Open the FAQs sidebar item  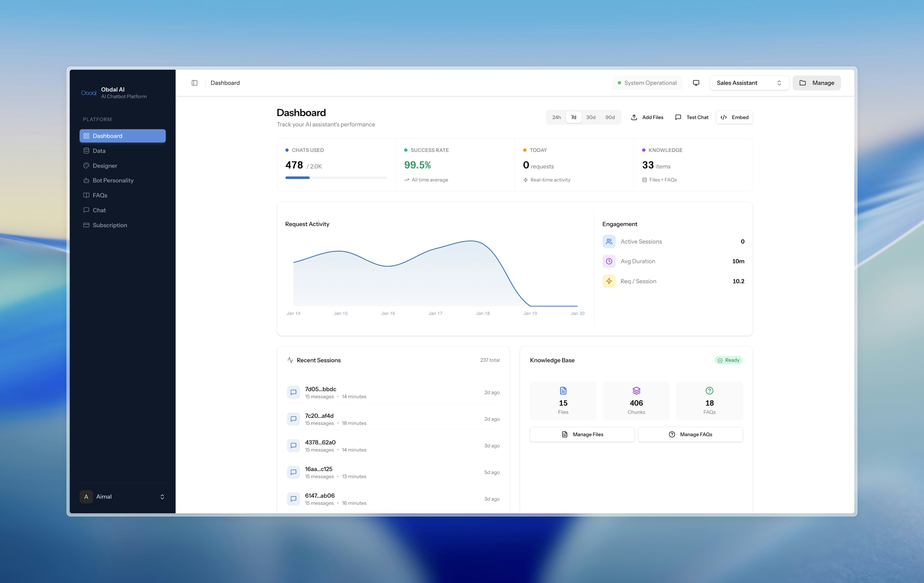point(122,195)
